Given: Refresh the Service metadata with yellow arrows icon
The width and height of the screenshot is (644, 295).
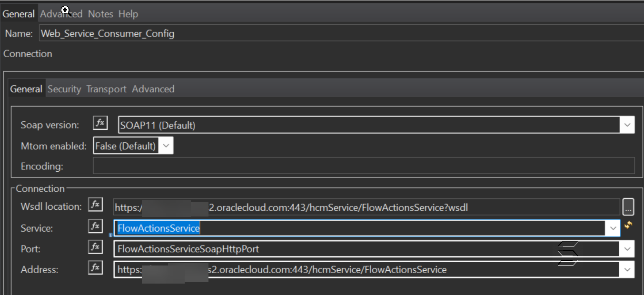Looking at the screenshot, I should [628, 225].
